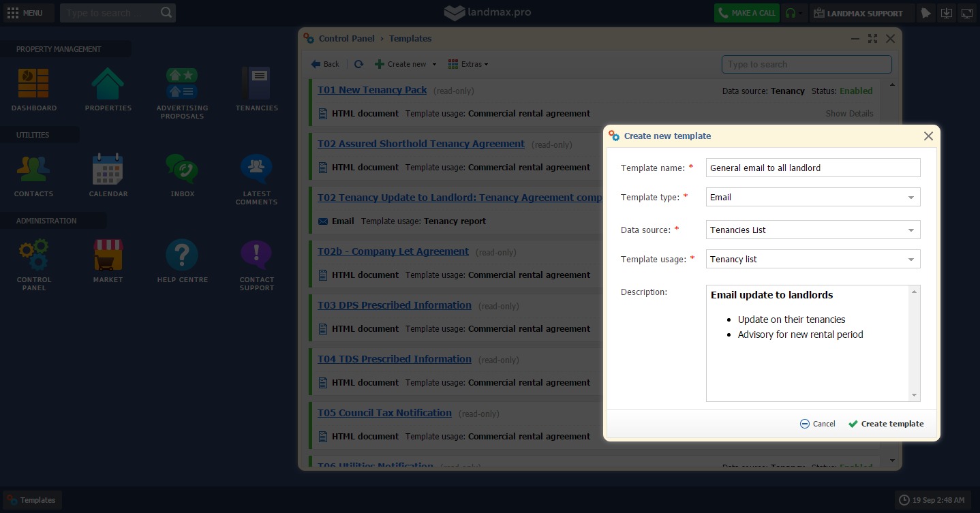Click Templates list scrollbar down arrow
This screenshot has height=513, width=980.
coord(893,461)
